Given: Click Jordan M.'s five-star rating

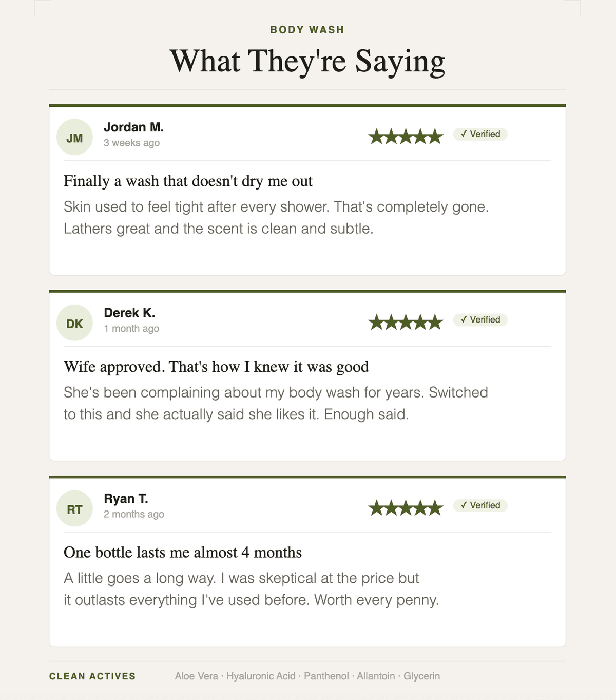Looking at the screenshot, I should [x=406, y=137].
